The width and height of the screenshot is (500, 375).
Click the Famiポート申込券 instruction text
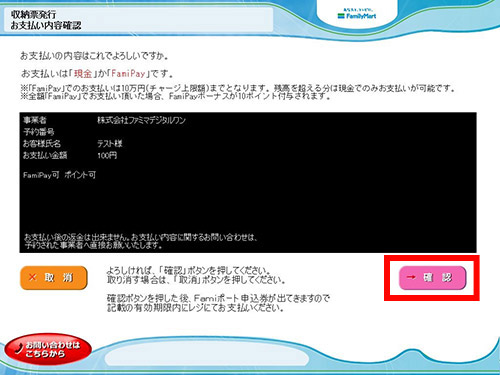coord(218,303)
